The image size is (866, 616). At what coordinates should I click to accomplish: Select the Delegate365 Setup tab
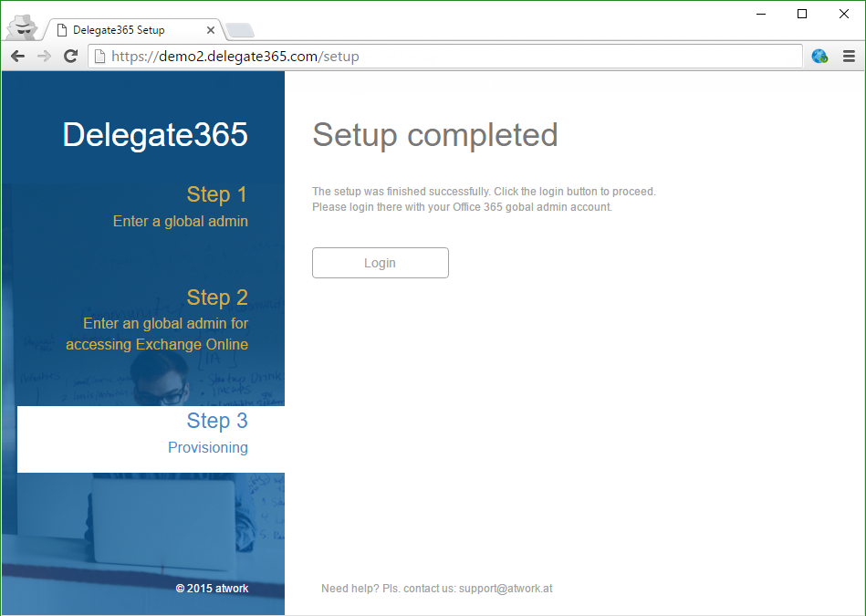pyautogui.click(x=132, y=30)
